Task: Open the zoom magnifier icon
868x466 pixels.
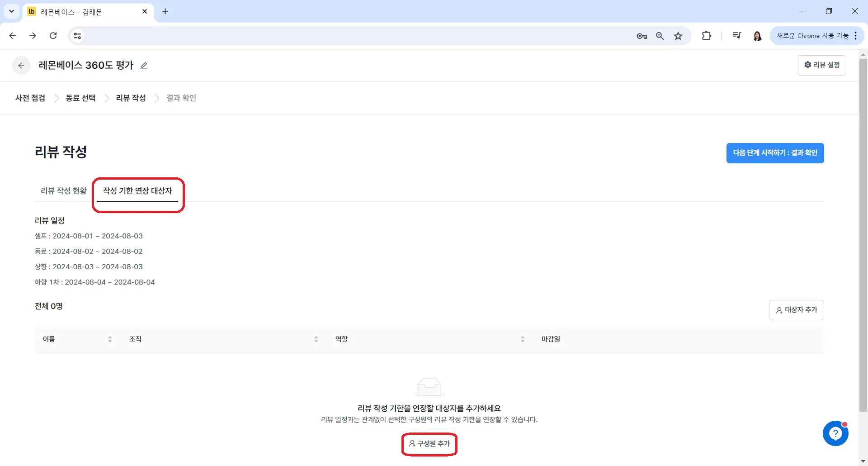Action: pos(660,36)
